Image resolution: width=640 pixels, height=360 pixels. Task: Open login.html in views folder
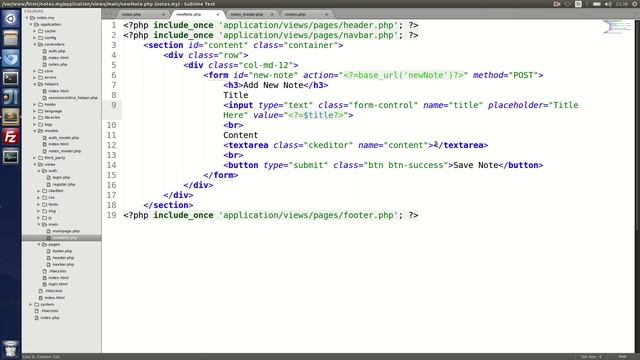point(58,284)
